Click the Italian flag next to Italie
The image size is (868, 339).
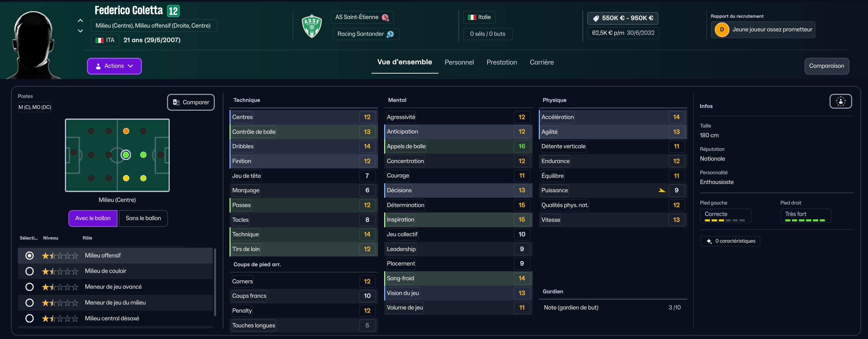click(472, 17)
